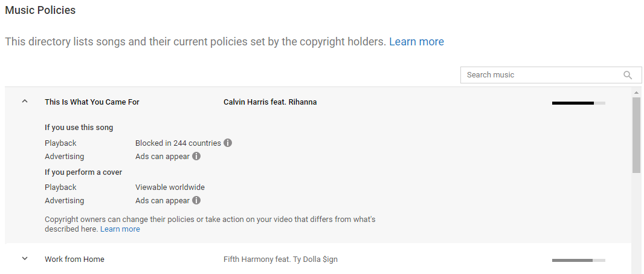Collapse the This Is What You Came For entry
Screen dimensions: 644x274
point(25,101)
